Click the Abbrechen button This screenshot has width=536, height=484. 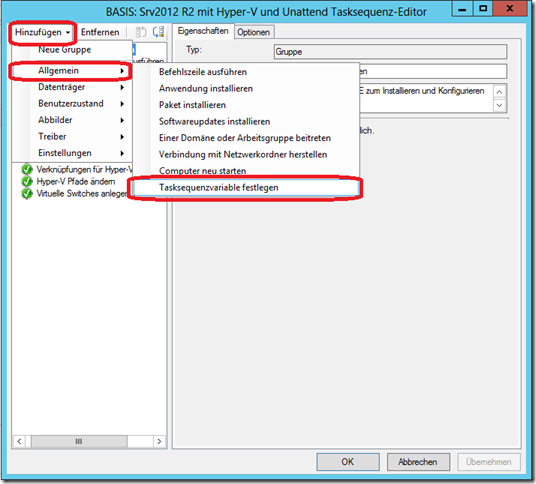[418, 462]
